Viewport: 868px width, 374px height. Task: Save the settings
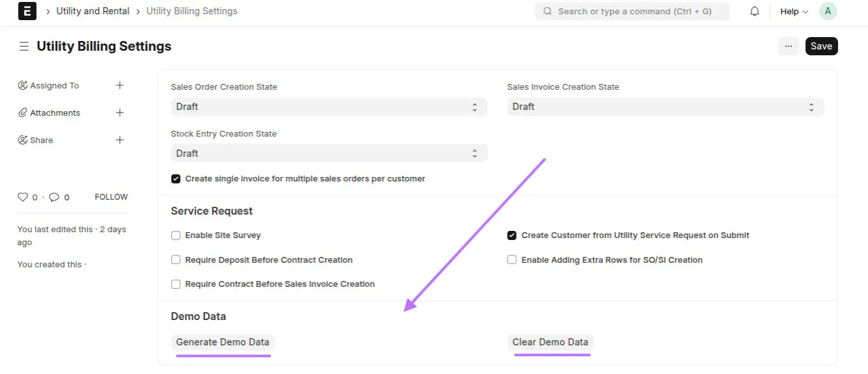click(x=821, y=46)
